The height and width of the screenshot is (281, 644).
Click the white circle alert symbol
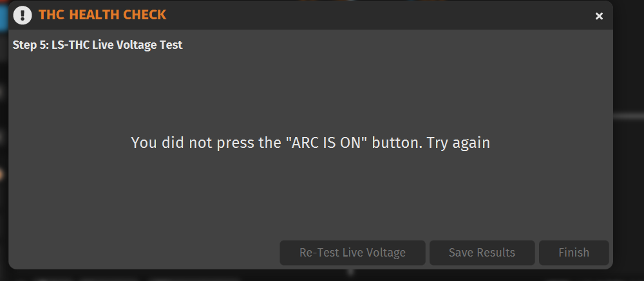tap(23, 15)
